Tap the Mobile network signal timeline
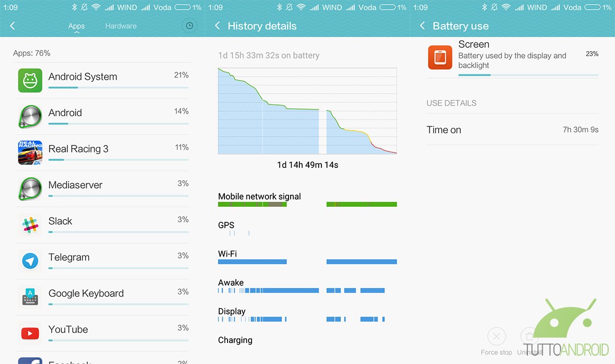Image resolution: width=615 pixels, height=364 pixels. coord(307,204)
